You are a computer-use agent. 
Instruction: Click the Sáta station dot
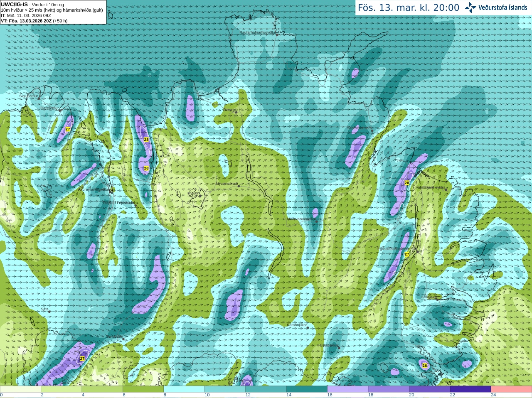(x=49, y=312)
